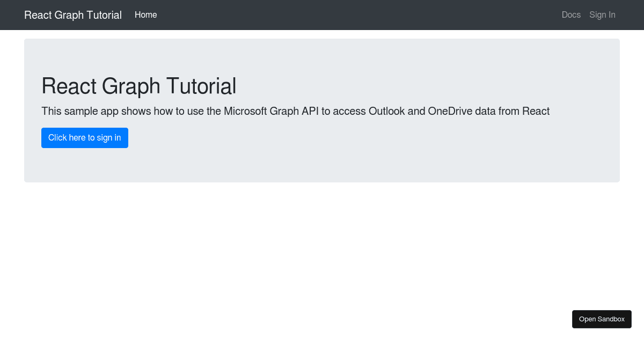Open the React Graph Tutorial navbar brand link
Image resolution: width=644 pixels, height=338 pixels.
[x=73, y=15]
